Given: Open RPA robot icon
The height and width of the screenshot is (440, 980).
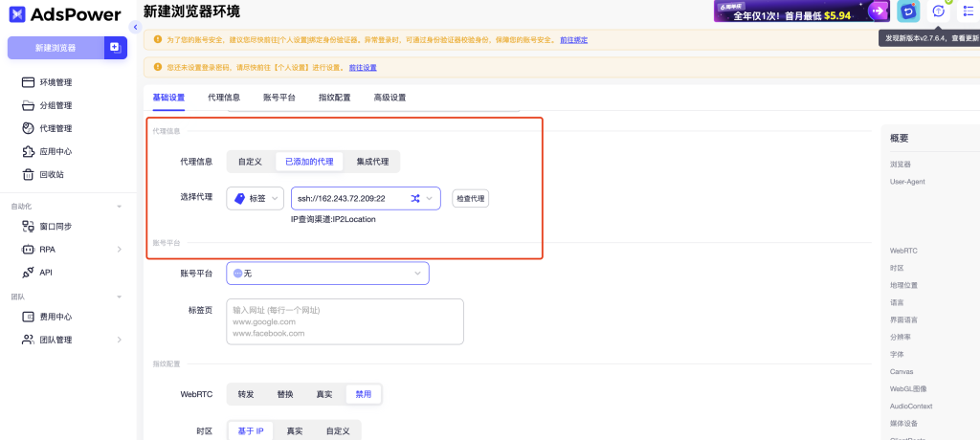Looking at the screenshot, I should [28, 250].
